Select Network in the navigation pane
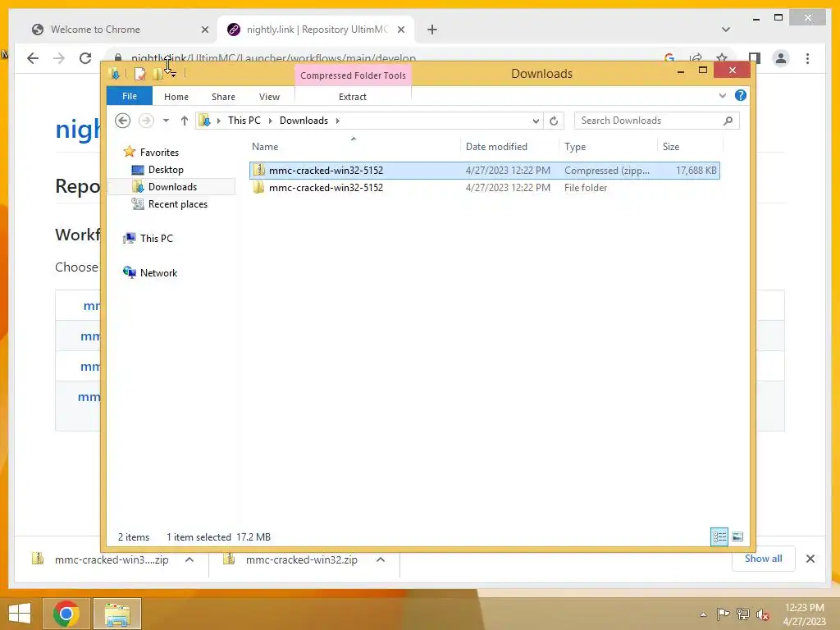840x630 pixels. 158,272
